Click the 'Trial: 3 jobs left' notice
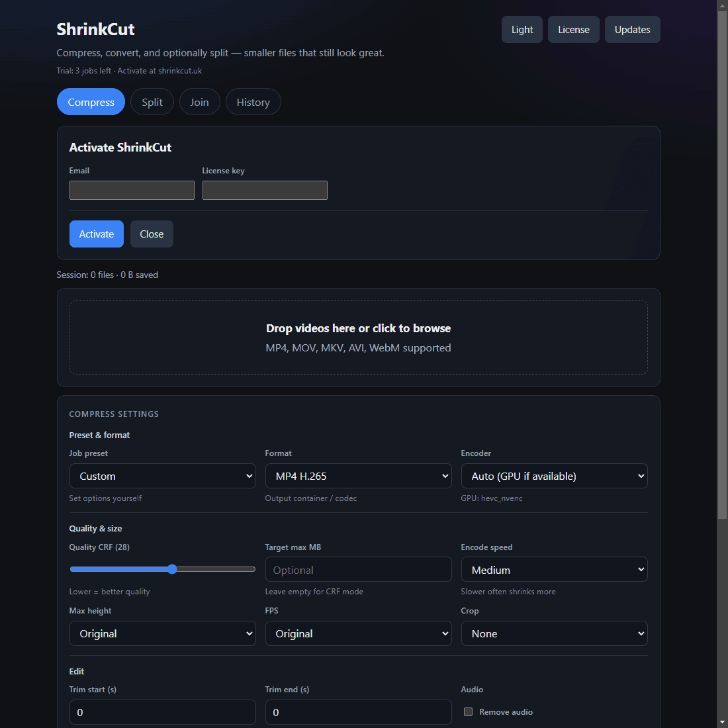This screenshot has width=728, height=728. (129, 71)
